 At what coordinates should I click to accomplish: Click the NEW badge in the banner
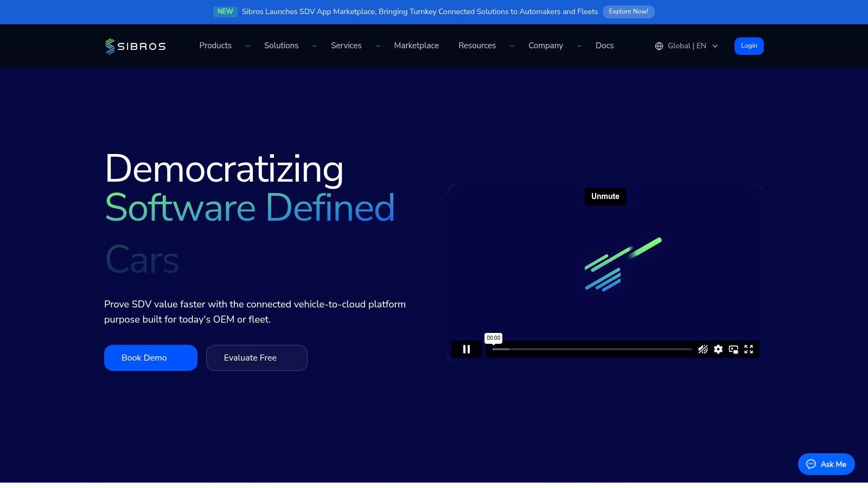coord(225,11)
